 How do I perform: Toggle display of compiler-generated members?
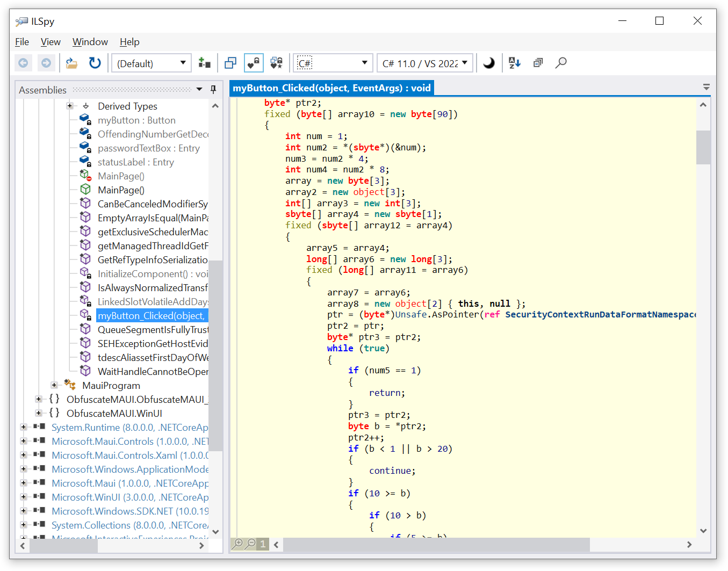point(277,63)
